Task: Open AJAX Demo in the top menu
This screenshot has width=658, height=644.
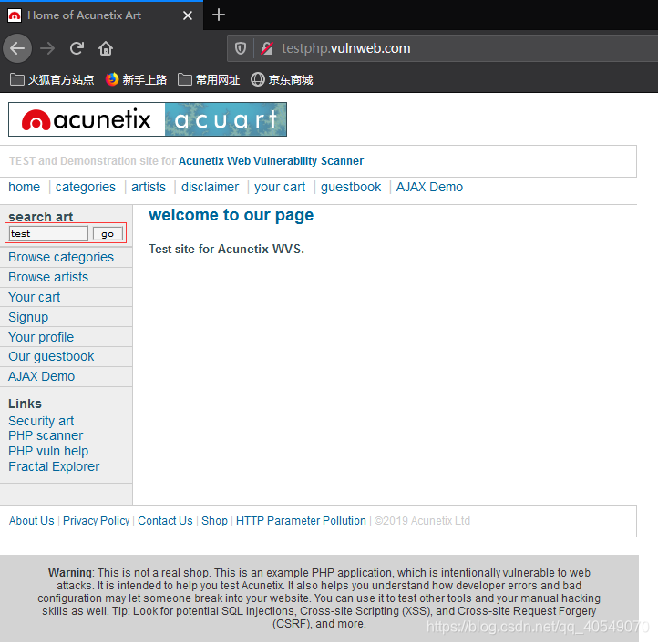Action: pyautogui.click(x=429, y=187)
